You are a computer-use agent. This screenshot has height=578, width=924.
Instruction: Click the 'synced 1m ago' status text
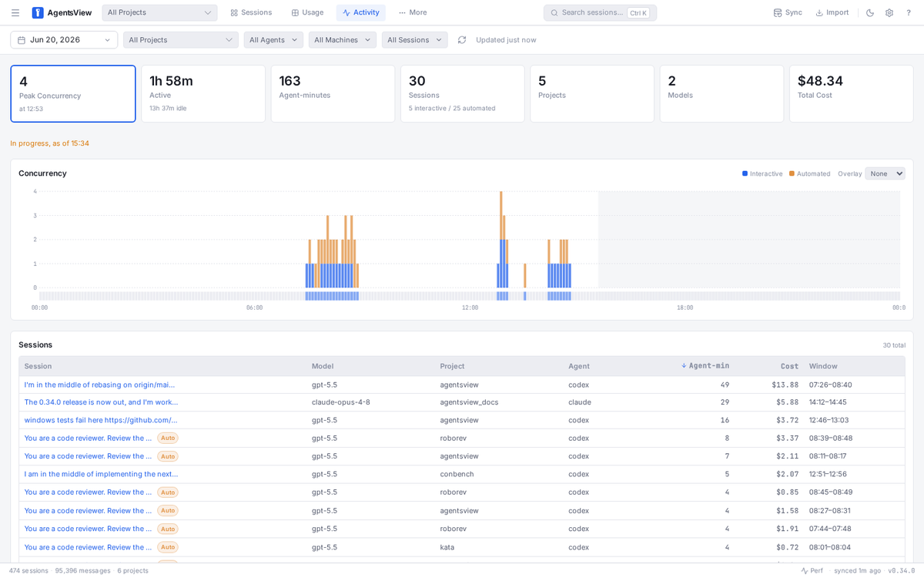pyautogui.click(x=857, y=571)
